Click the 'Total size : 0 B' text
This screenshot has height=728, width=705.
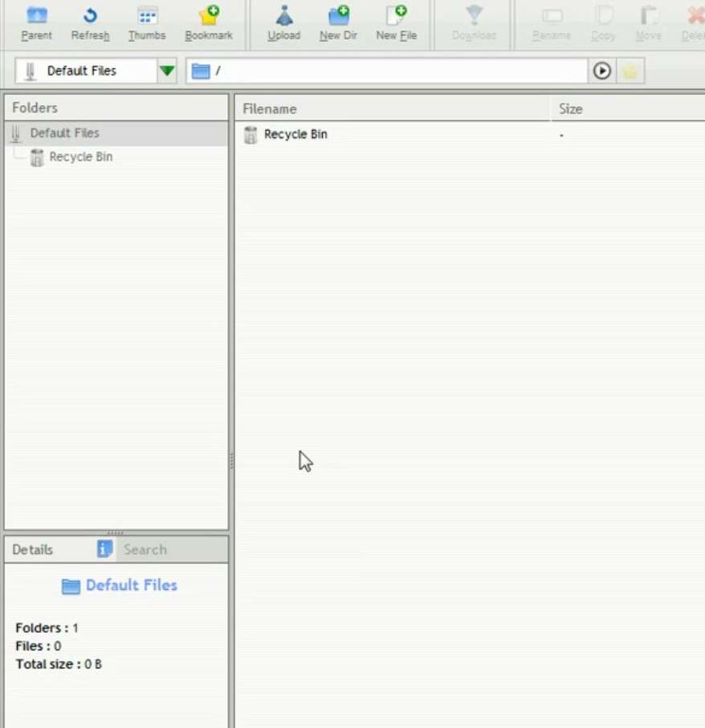click(x=59, y=665)
